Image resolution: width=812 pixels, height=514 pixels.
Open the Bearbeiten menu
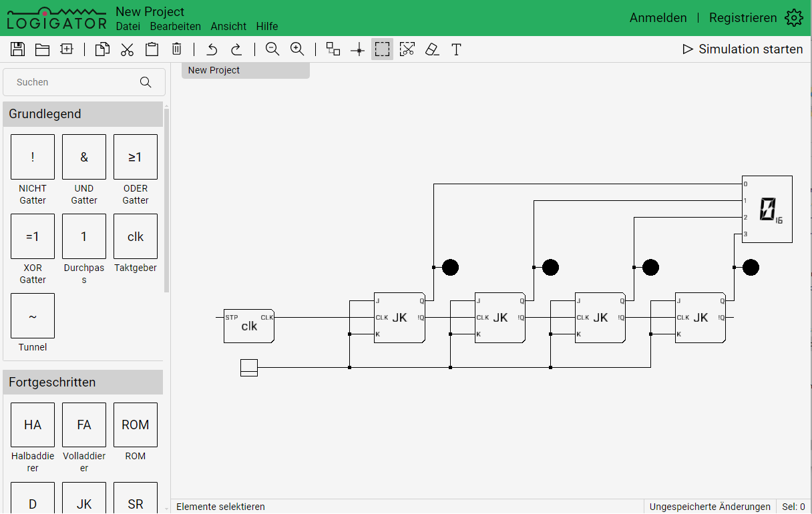176,27
